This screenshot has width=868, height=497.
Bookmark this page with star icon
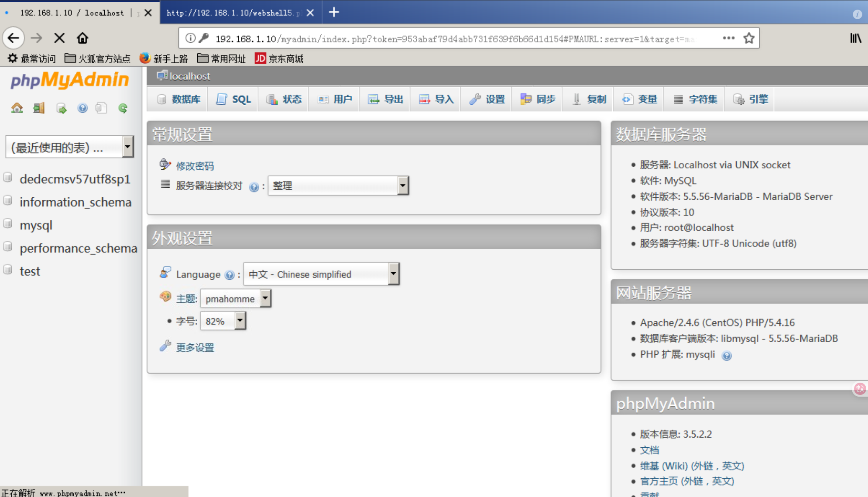pyautogui.click(x=749, y=38)
